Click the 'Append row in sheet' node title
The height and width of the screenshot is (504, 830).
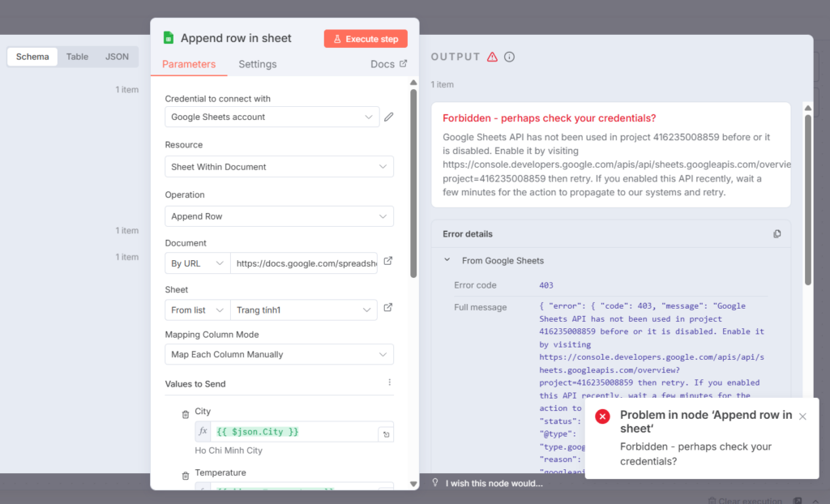point(236,38)
